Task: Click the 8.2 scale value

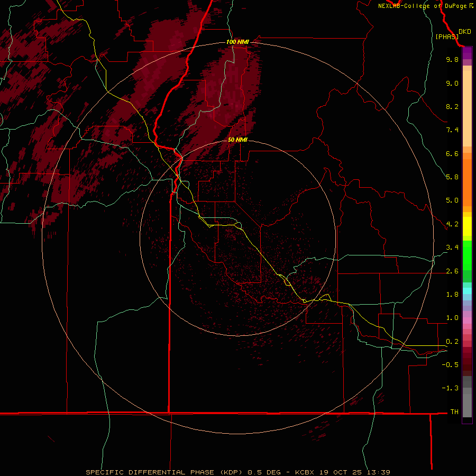Action: coord(452,106)
